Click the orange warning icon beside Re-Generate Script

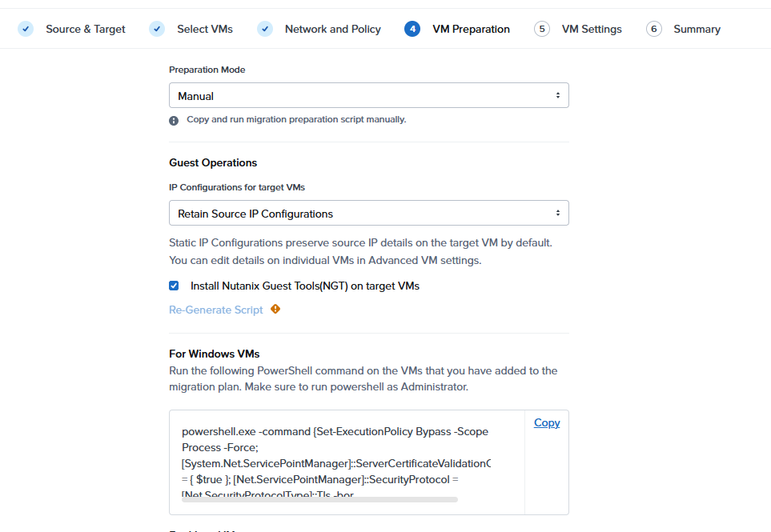click(275, 310)
